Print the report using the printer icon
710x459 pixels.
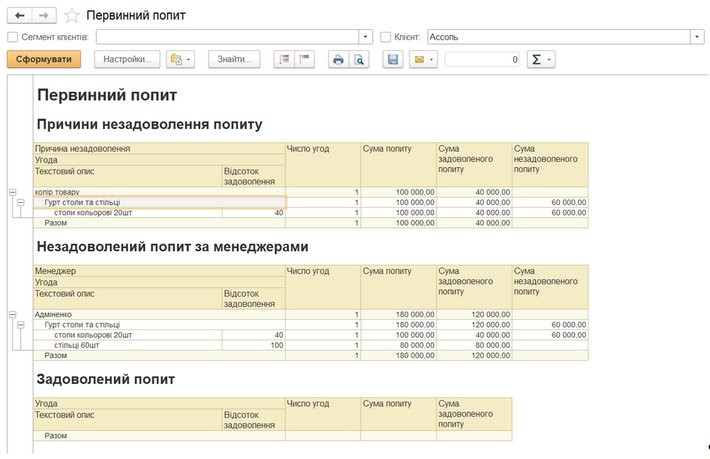pos(338,60)
